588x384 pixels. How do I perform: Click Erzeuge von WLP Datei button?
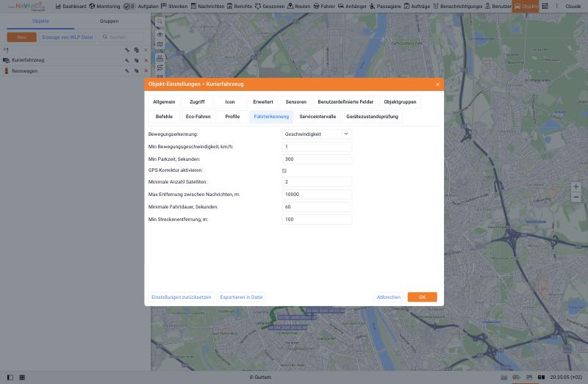coord(68,37)
